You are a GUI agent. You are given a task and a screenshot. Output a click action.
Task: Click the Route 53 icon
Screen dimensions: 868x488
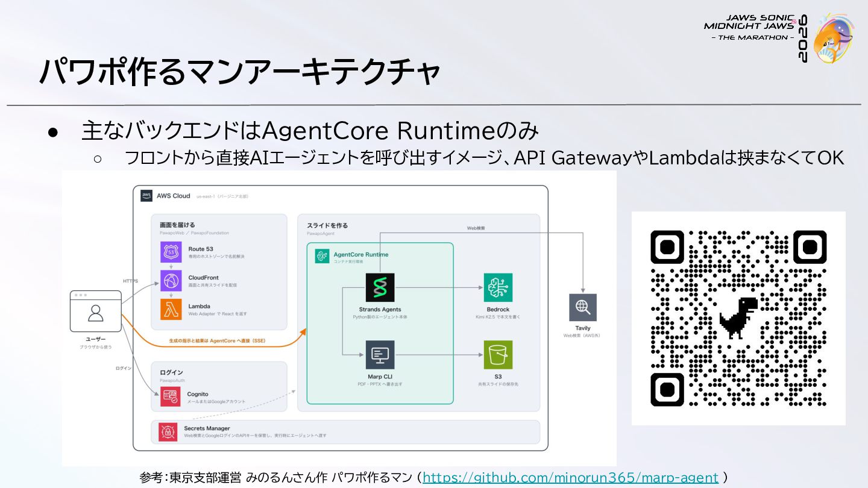[171, 252]
